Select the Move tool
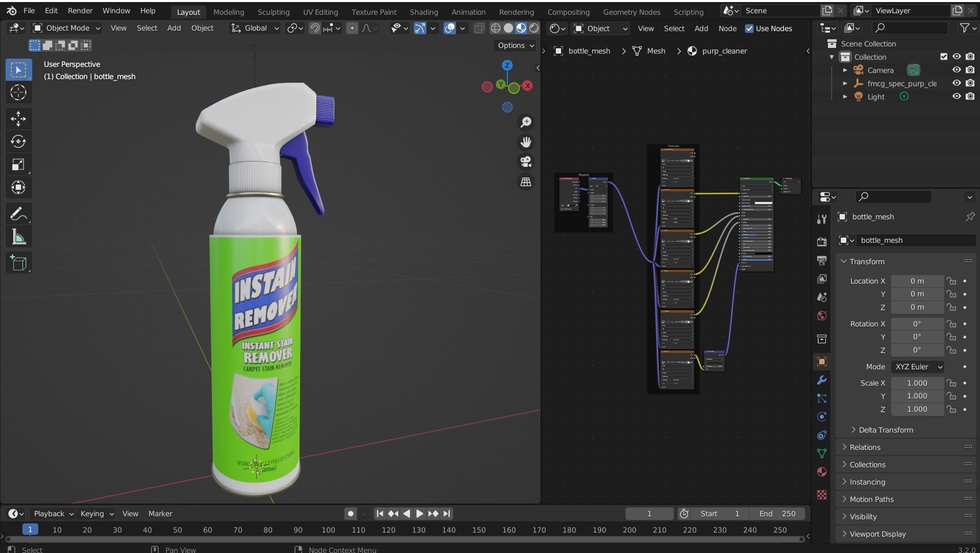Viewport: 980px width, 553px height. tap(18, 118)
